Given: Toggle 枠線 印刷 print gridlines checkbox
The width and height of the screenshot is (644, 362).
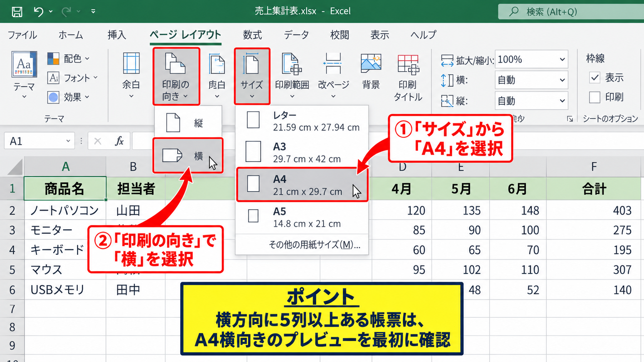Looking at the screenshot, I should [x=595, y=97].
